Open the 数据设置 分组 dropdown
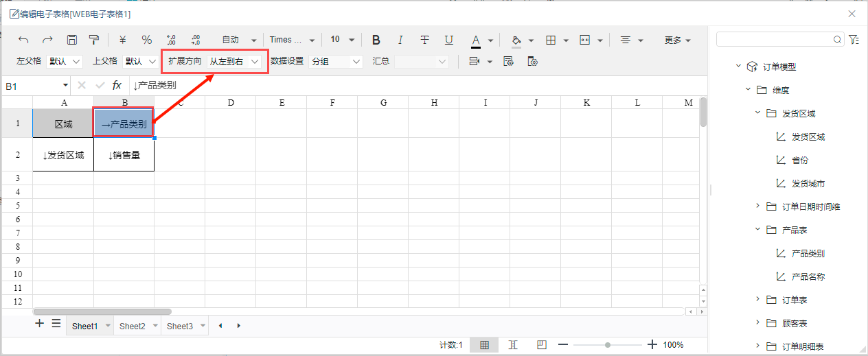The image size is (868, 356). 335,61
